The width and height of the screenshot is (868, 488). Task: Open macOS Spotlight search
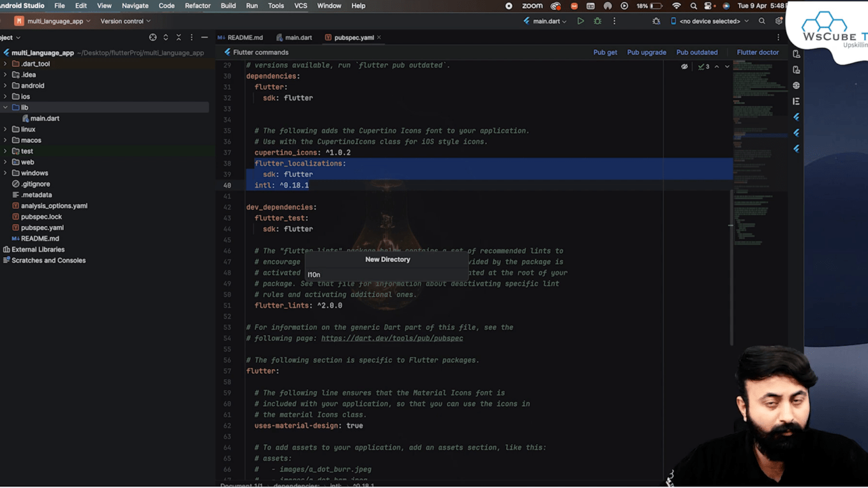click(x=693, y=6)
